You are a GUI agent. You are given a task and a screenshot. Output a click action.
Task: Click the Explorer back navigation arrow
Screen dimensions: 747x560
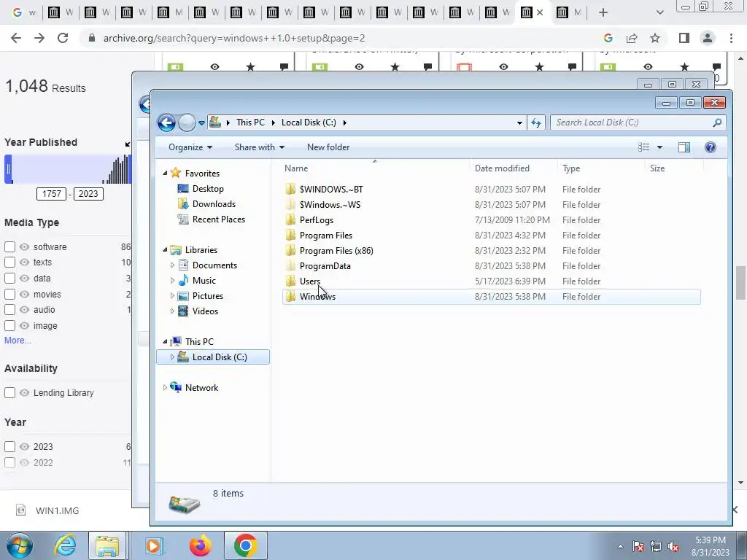coord(166,122)
